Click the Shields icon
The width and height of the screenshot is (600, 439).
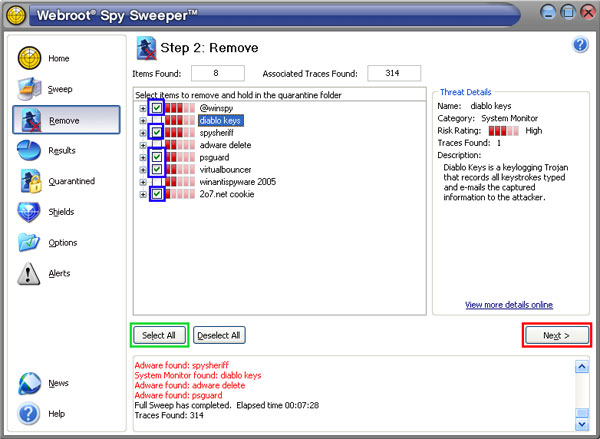[29, 212]
